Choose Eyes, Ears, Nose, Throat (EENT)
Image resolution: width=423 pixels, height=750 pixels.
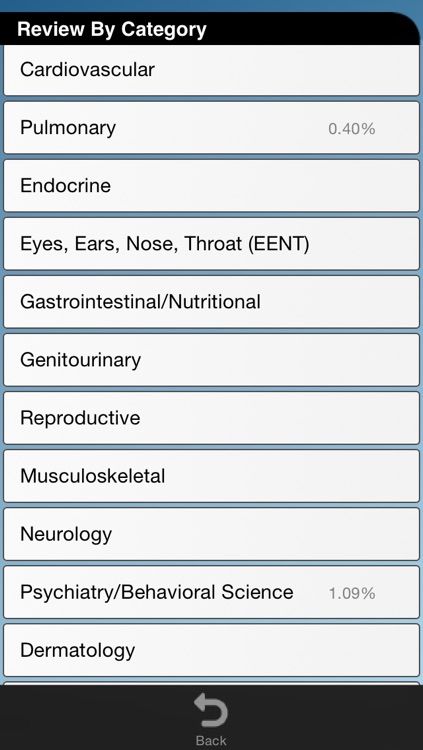pyautogui.click(x=212, y=244)
